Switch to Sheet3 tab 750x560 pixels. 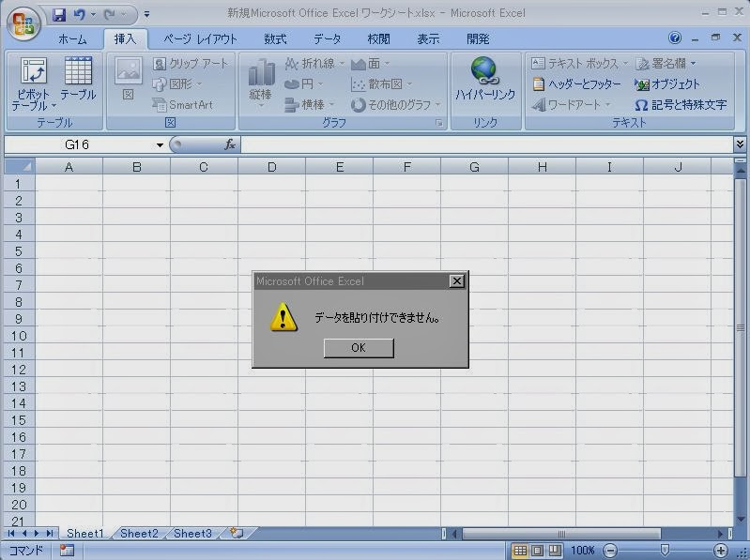(x=192, y=533)
